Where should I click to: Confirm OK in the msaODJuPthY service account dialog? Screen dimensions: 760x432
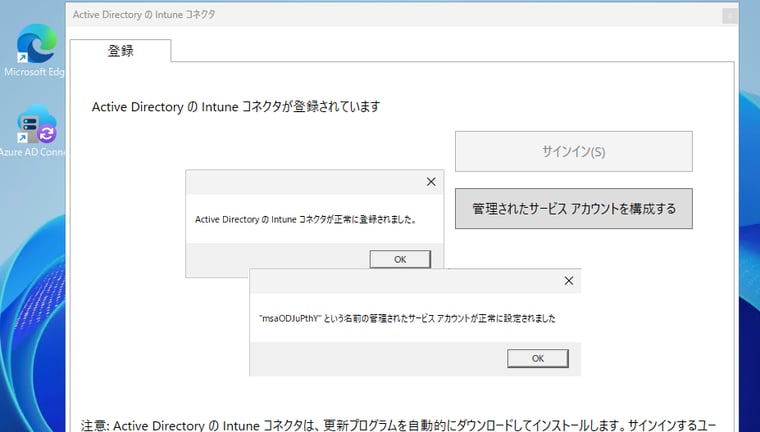pyautogui.click(x=538, y=358)
